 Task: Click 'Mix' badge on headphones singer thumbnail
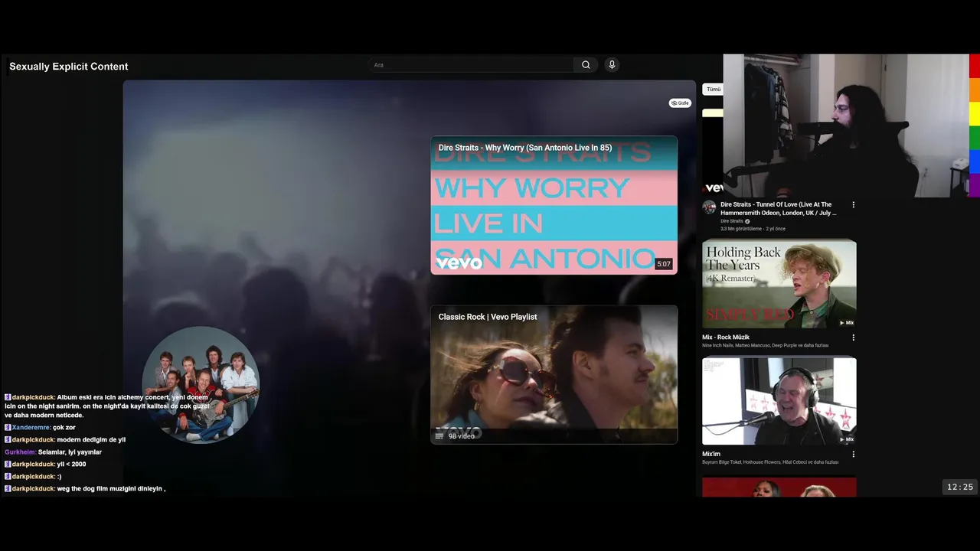[x=846, y=439]
